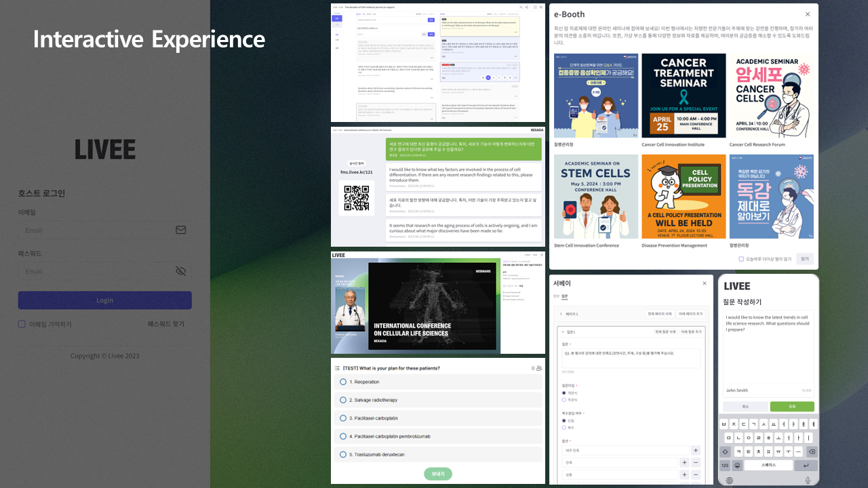Tap the emoji key on mobile keyboard
868x488 pixels.
pos(737,466)
